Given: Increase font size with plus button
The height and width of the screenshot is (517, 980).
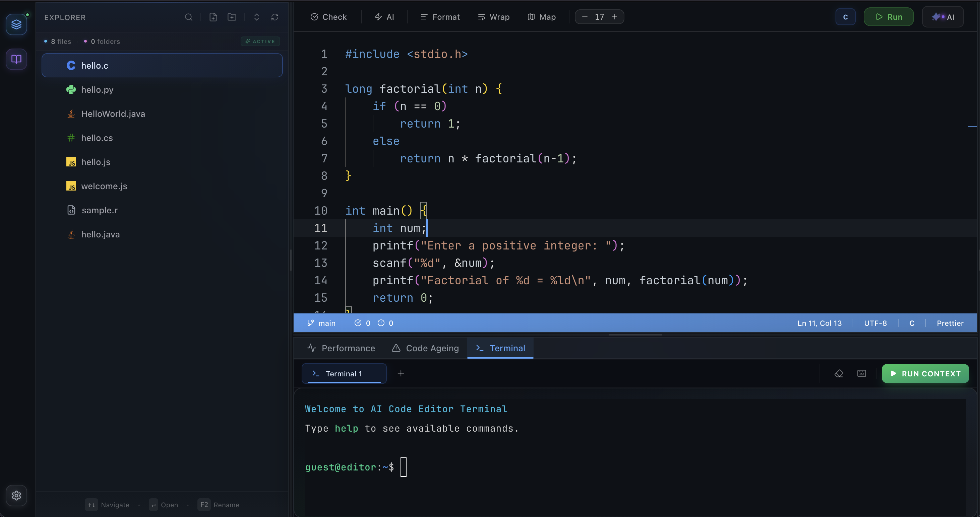Looking at the screenshot, I should point(614,17).
